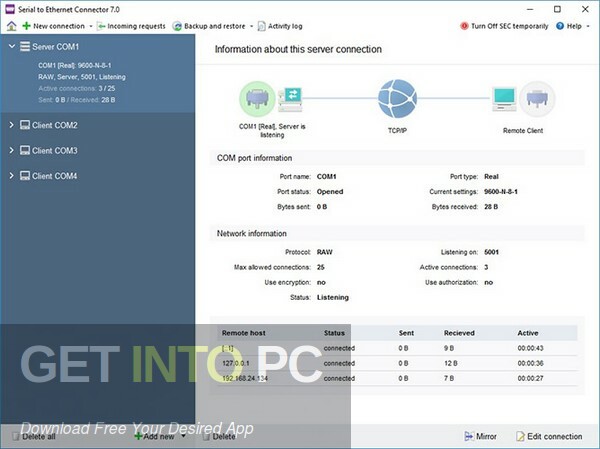Click Backup and restore

209,26
